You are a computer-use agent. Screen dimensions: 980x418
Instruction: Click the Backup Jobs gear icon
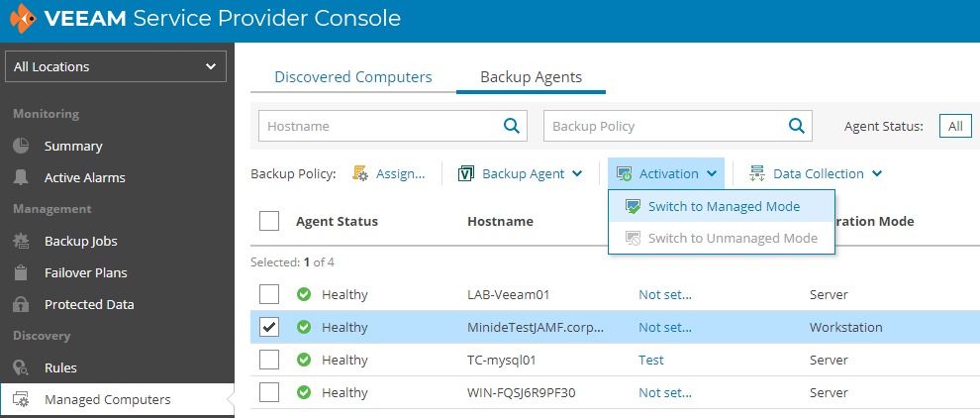point(21,241)
